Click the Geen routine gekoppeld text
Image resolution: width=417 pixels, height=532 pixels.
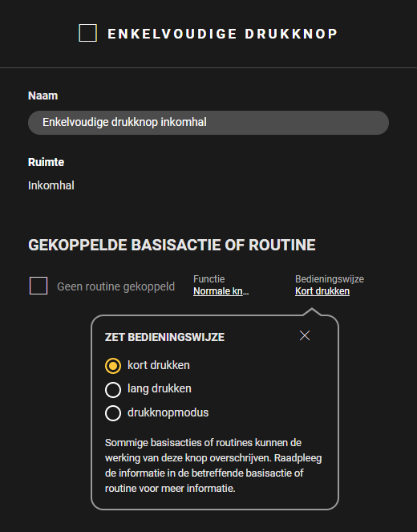[116, 286]
